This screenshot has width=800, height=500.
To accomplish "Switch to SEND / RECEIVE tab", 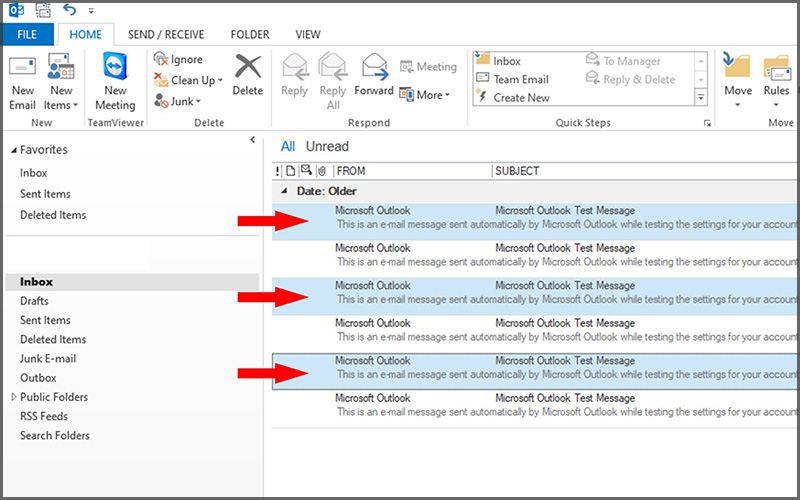I will pyautogui.click(x=166, y=34).
